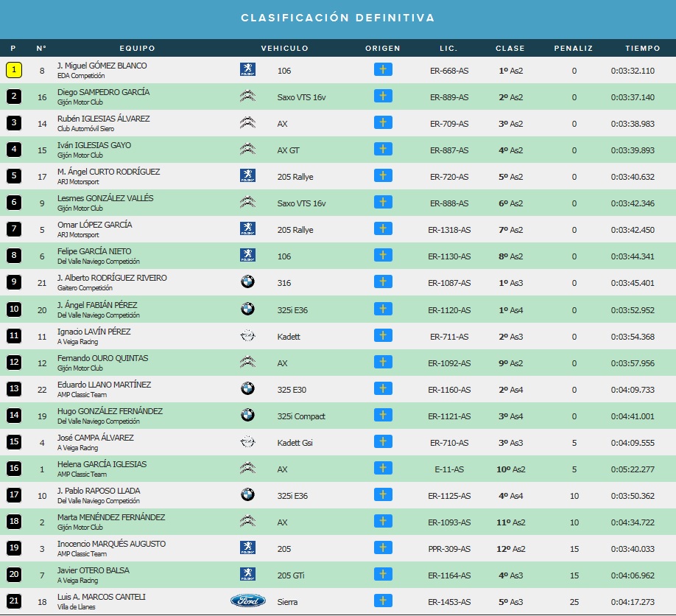Click the yellow position 1 badge

point(14,70)
